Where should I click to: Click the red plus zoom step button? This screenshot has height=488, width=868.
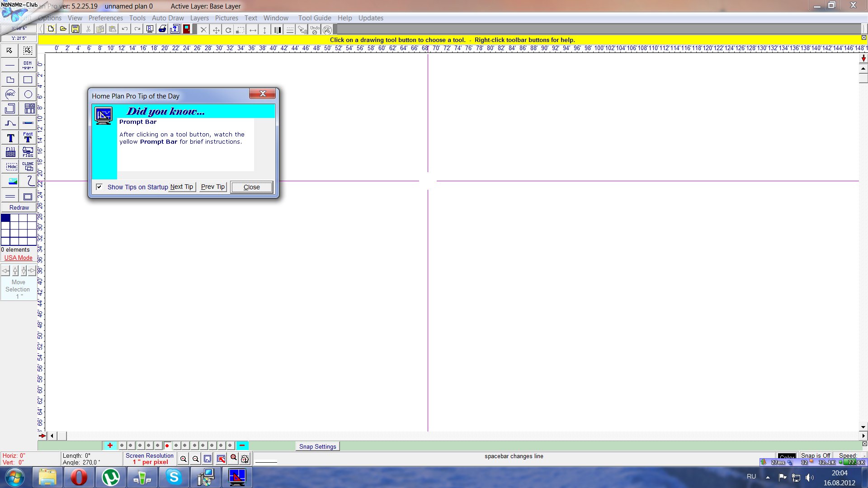110,446
